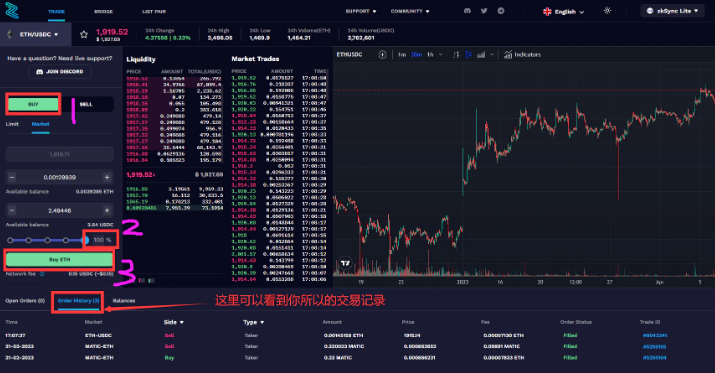
Task: Open the English language dropdown
Action: pos(563,11)
